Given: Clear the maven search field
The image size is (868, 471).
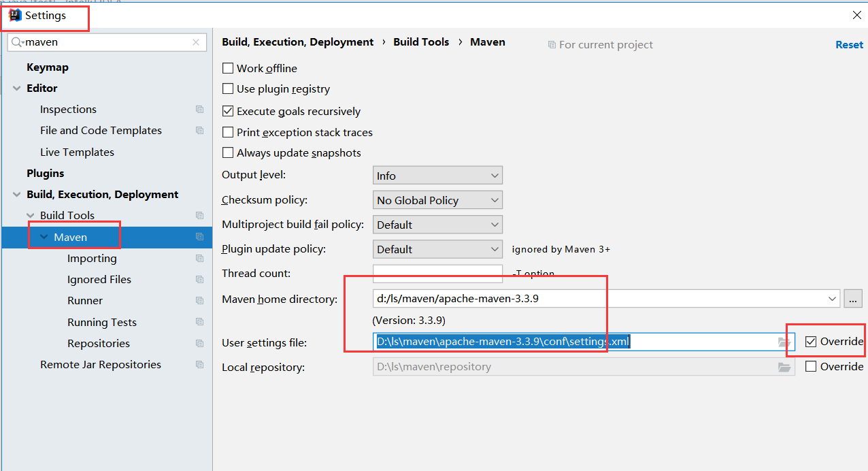Looking at the screenshot, I should point(196,42).
